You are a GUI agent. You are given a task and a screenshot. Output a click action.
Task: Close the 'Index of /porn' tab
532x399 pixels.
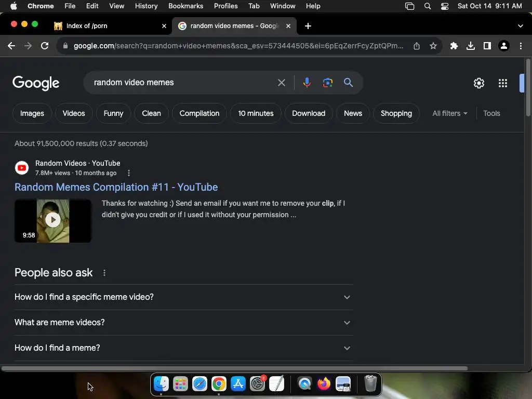pos(164,26)
